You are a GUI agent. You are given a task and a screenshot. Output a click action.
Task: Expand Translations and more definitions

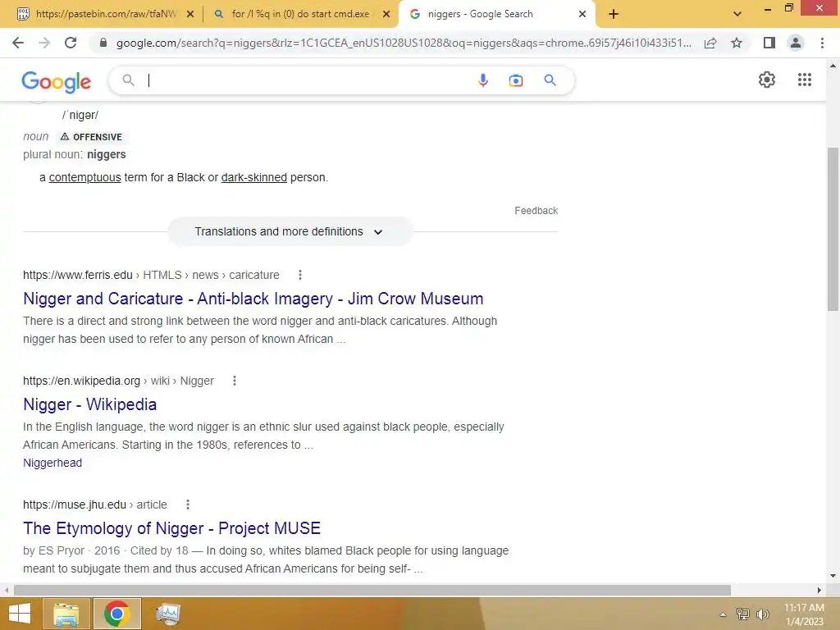tap(290, 231)
